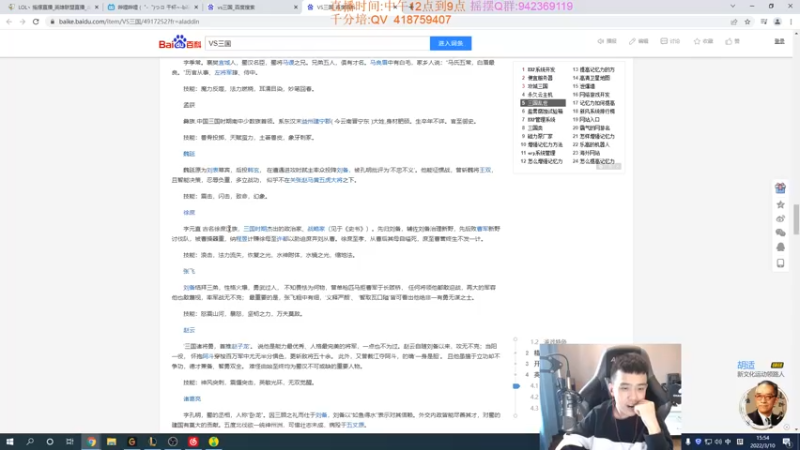800x450 pixels.
Task: Bookmark the page with the star icon
Action: coord(747,21)
